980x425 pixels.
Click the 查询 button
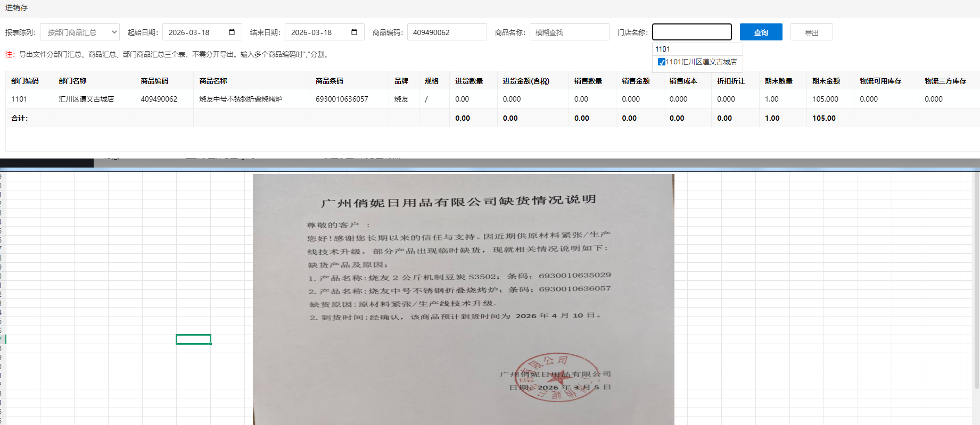(761, 32)
